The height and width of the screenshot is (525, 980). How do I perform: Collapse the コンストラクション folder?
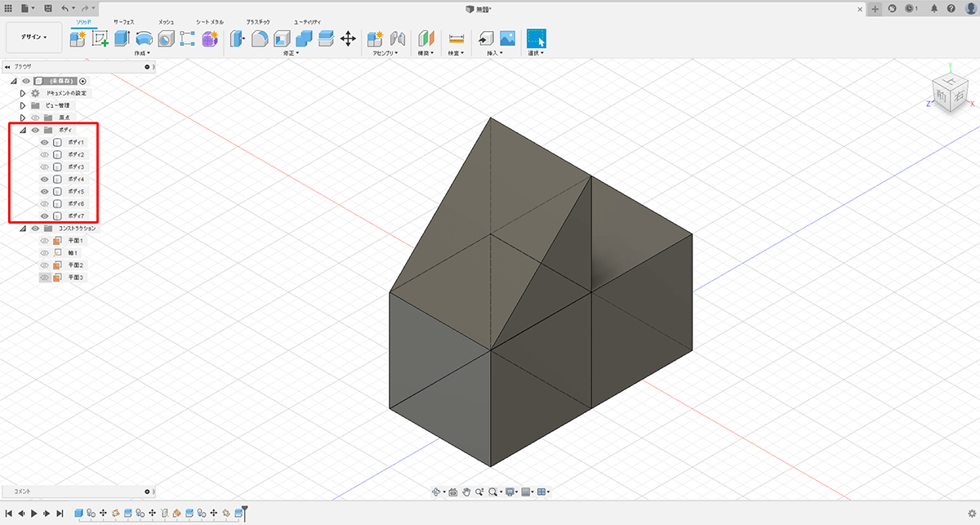(x=23, y=229)
